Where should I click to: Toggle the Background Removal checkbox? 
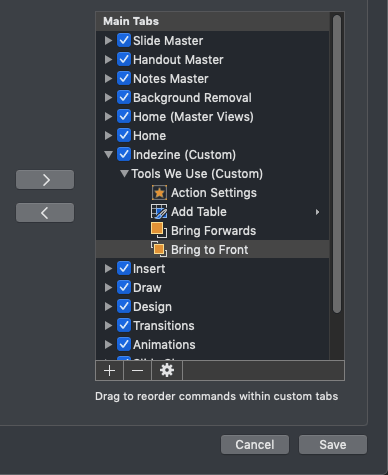[x=124, y=97]
